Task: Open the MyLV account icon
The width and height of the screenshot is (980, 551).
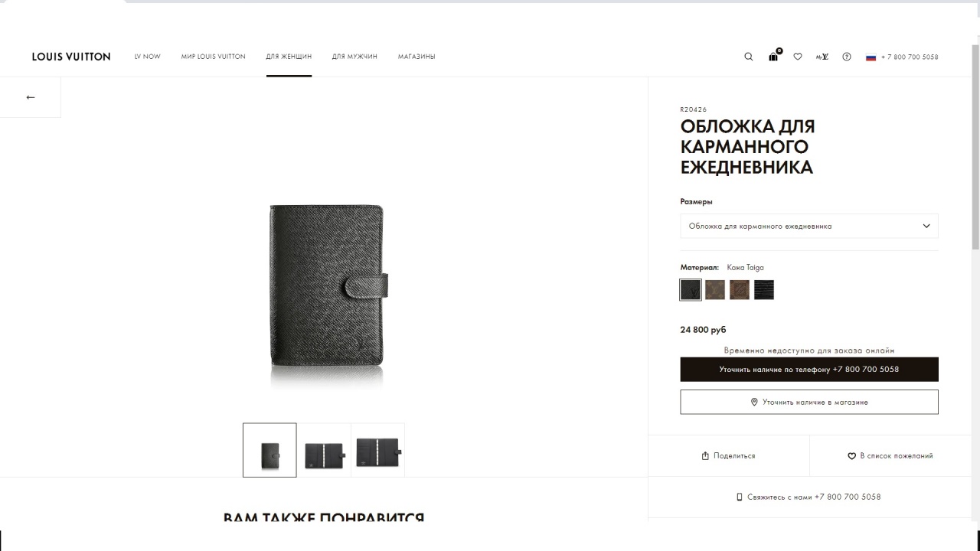Action: click(822, 57)
